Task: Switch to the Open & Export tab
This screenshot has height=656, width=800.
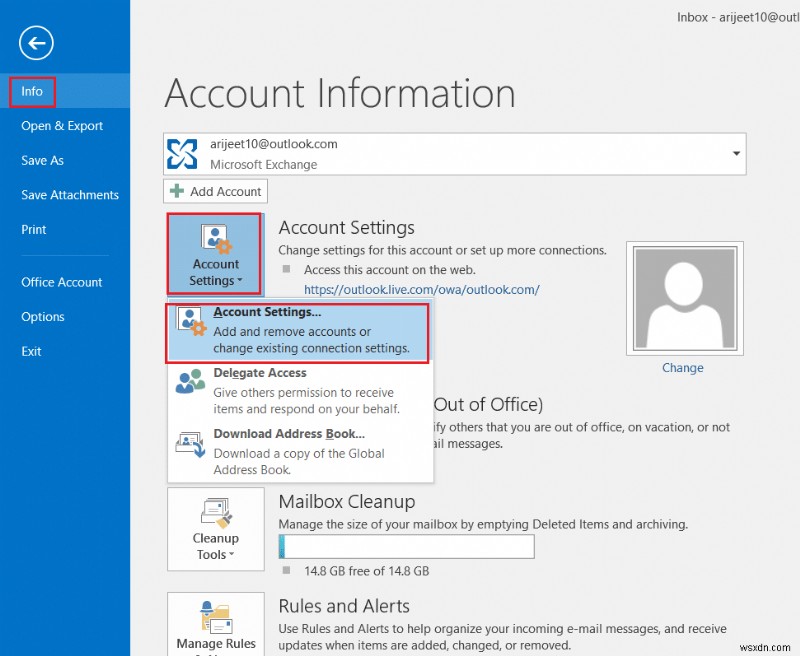Action: click(x=62, y=126)
